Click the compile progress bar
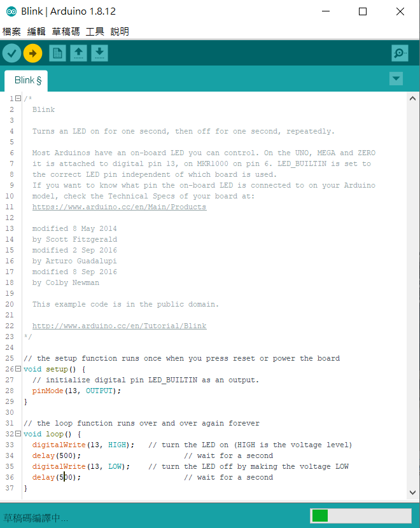Screen dimensions: 420x528 point(360,515)
